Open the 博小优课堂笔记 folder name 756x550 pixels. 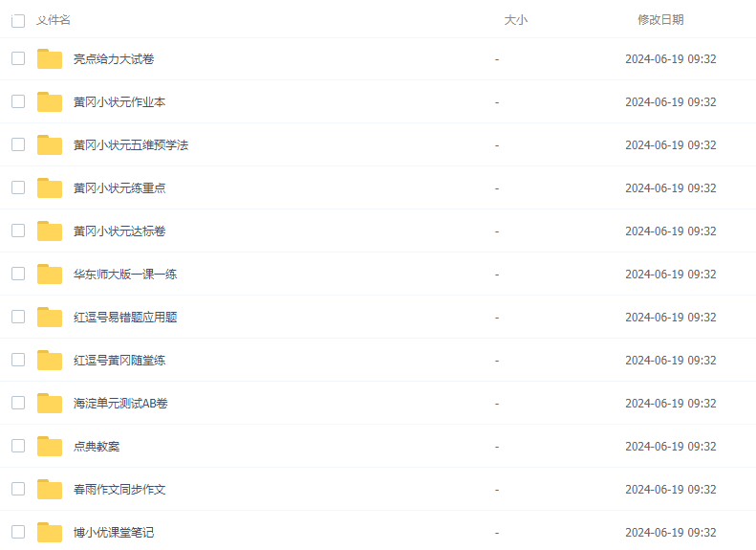(114, 532)
